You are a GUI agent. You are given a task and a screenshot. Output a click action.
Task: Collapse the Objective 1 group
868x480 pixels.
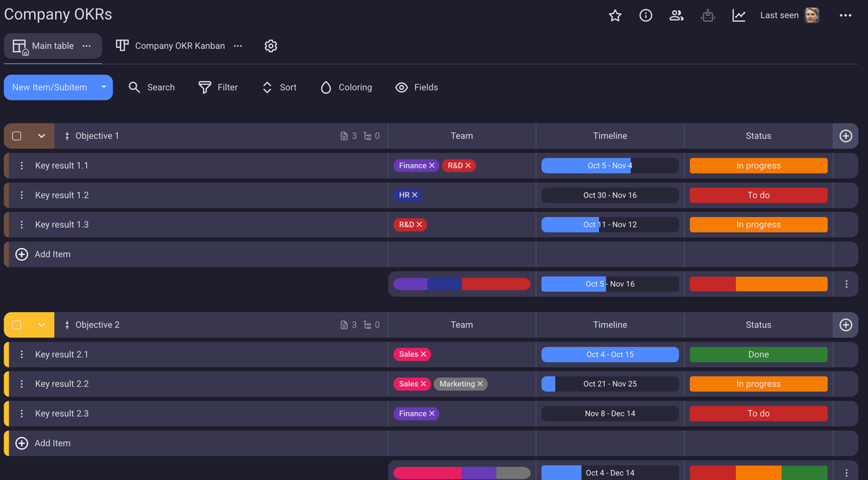click(x=41, y=135)
